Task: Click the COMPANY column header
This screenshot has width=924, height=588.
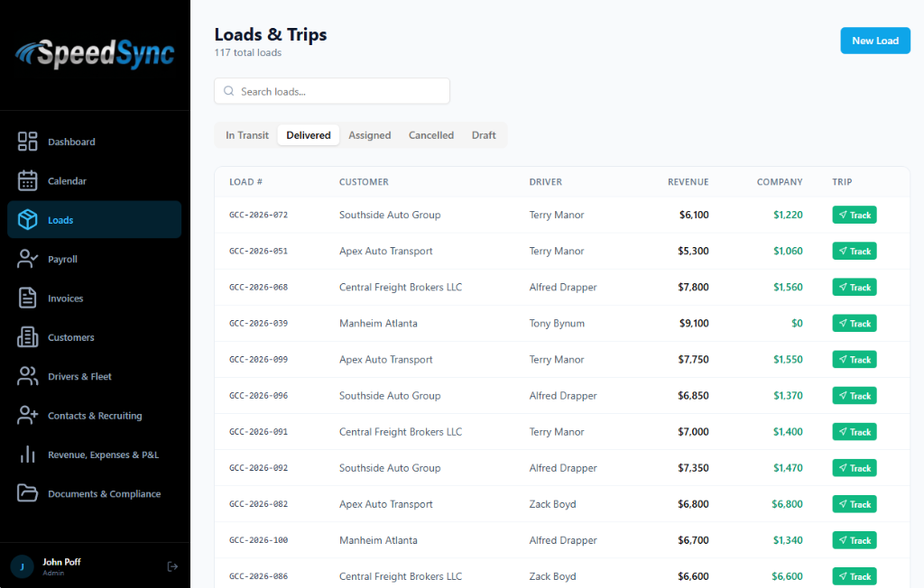Action: 780,182
